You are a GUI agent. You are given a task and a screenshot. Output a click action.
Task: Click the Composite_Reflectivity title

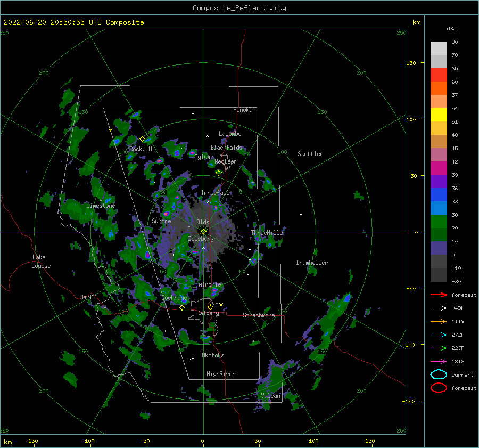240,8
